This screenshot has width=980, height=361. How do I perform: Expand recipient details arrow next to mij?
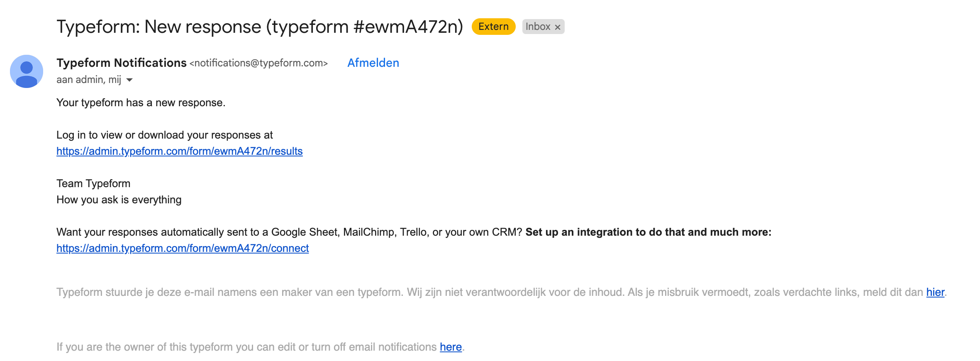(129, 80)
